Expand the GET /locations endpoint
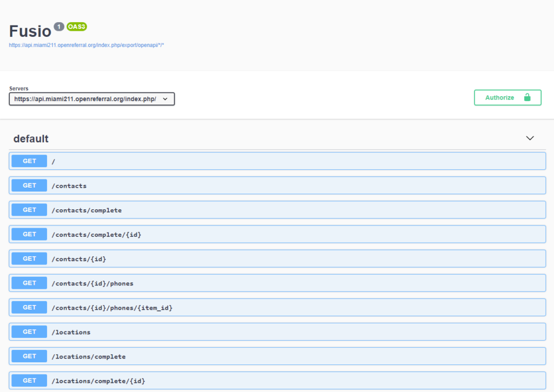Screen dimensions: 554x392 pos(278,331)
